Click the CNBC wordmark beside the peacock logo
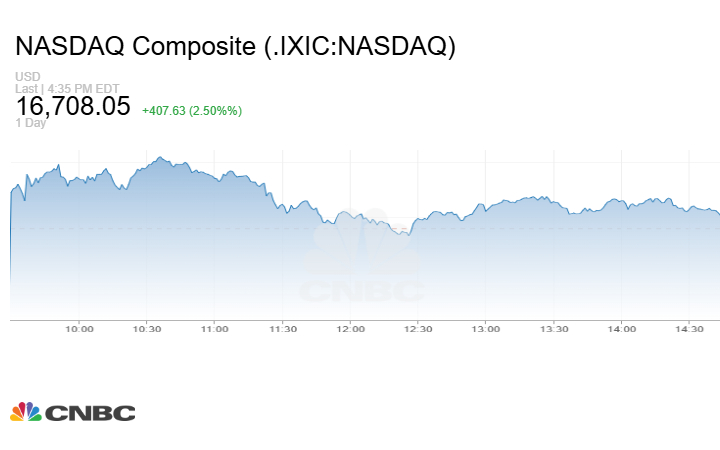The width and height of the screenshot is (720, 450). pyautogui.click(x=88, y=413)
